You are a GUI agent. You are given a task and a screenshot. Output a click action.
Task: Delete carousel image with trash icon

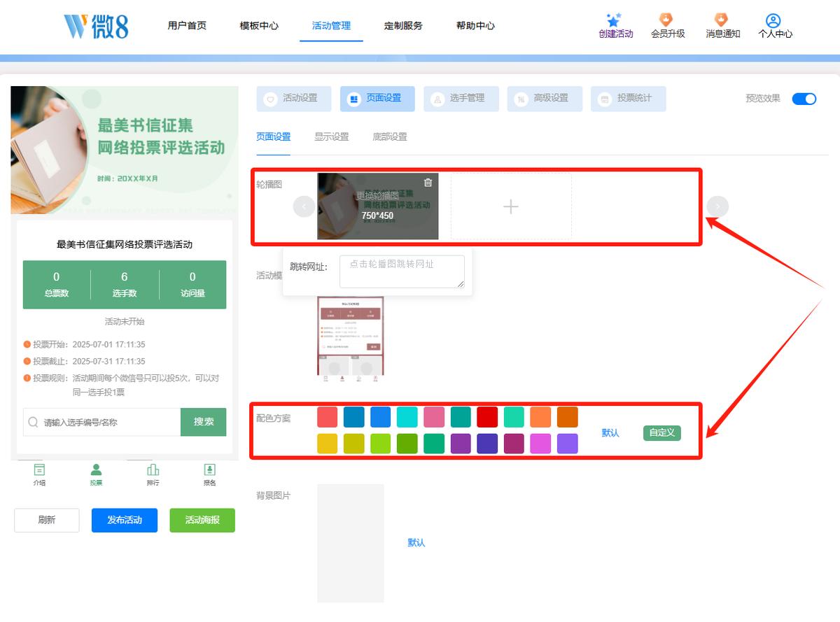428,183
